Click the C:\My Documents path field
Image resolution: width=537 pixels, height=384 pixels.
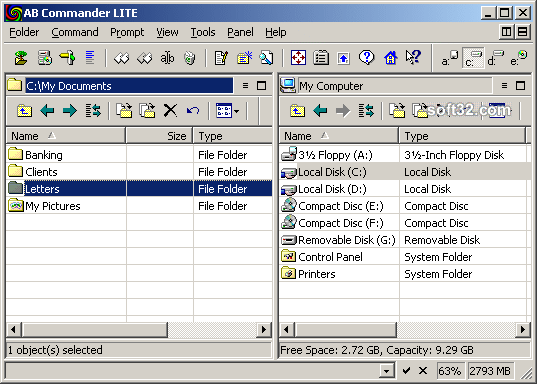point(129,86)
